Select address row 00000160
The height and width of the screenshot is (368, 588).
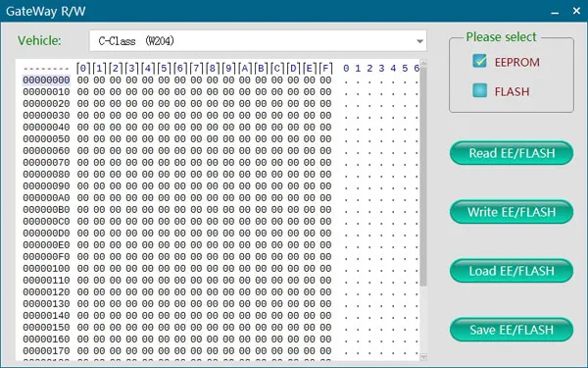click(x=46, y=340)
